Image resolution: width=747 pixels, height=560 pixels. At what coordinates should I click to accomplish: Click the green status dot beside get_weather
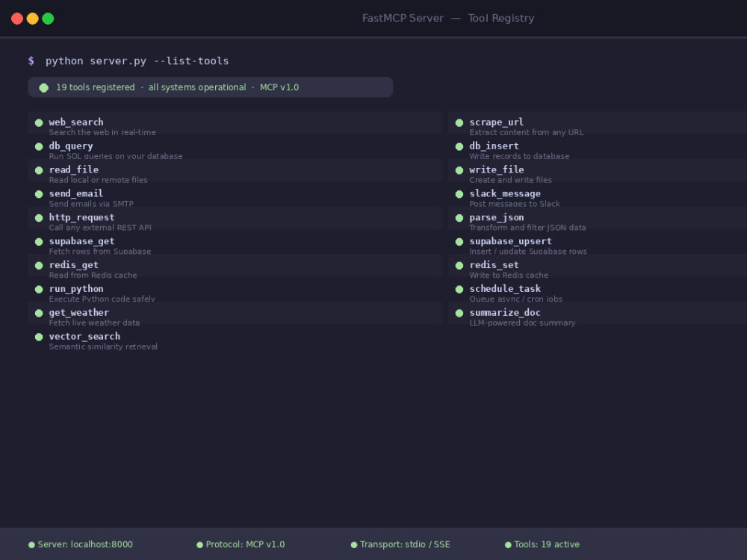tap(39, 314)
